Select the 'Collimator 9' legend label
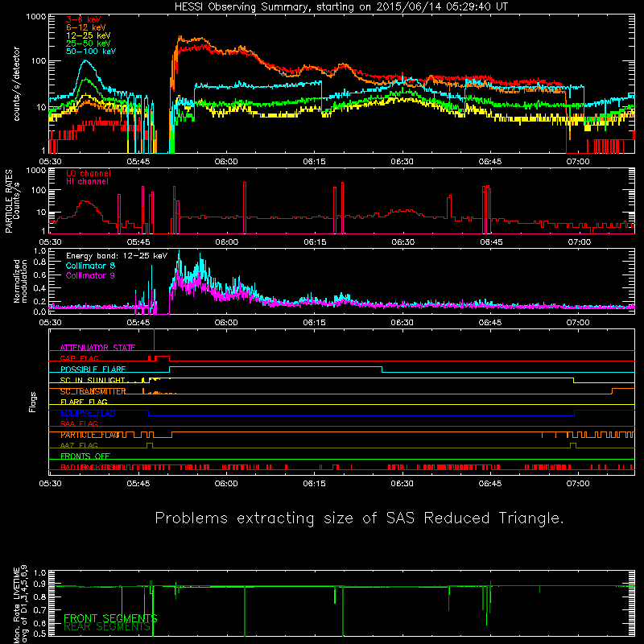644x644 pixels. pyautogui.click(x=90, y=275)
